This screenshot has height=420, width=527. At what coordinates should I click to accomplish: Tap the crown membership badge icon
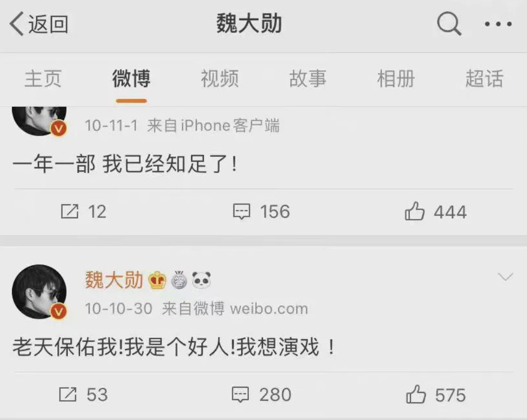157,280
